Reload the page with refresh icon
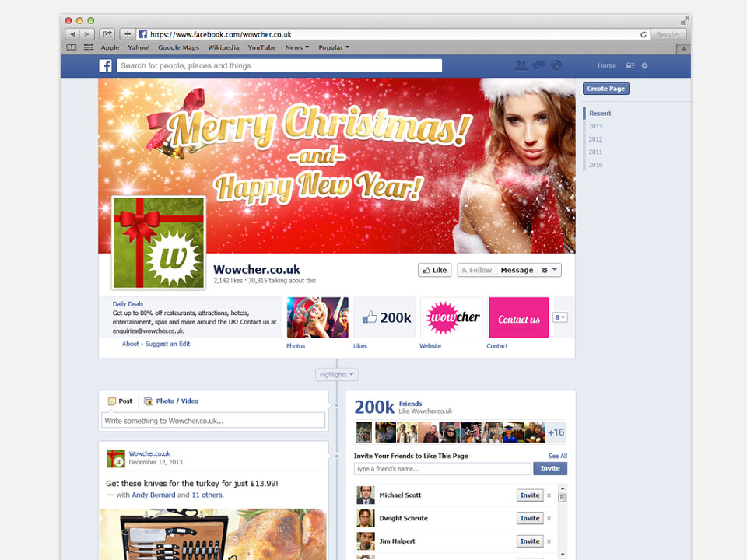Viewport: 747px width, 560px height. pyautogui.click(x=644, y=34)
